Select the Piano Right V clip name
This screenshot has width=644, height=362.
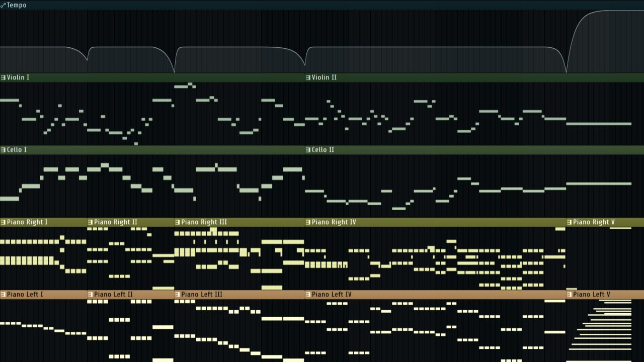(x=594, y=222)
